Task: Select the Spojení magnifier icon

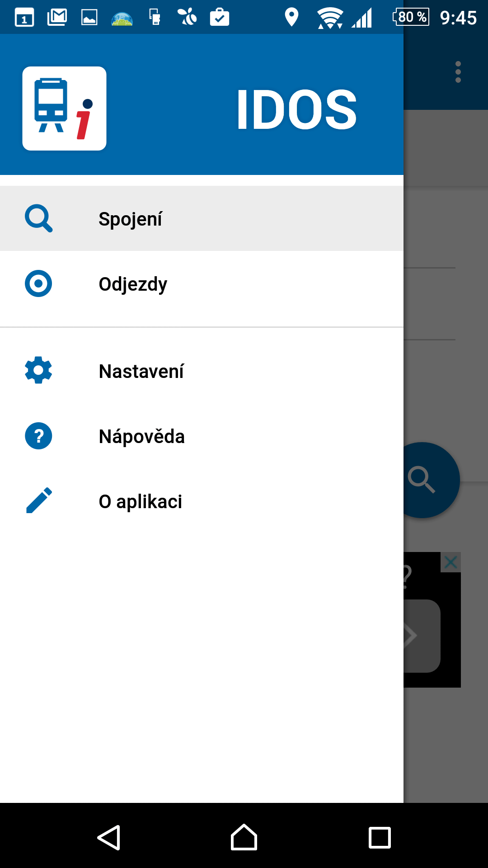Action: coord(38,218)
